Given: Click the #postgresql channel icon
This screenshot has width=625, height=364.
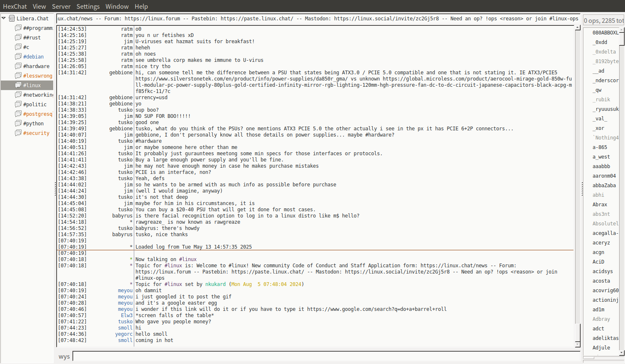Looking at the screenshot, I should tap(18, 114).
